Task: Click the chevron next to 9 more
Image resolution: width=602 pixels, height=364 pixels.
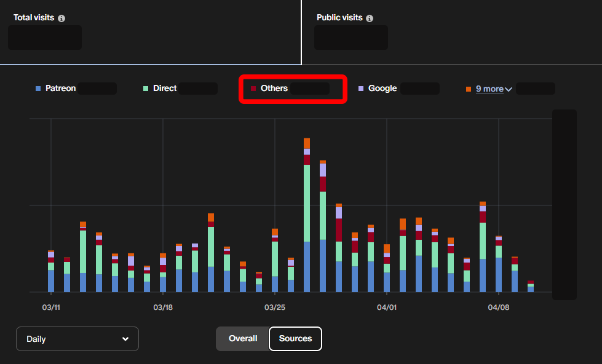Action: (509, 90)
